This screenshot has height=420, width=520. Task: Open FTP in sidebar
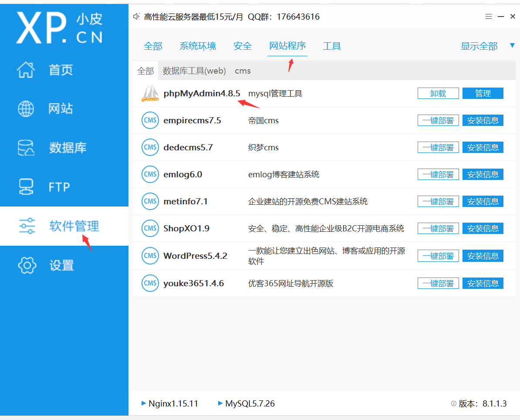point(59,187)
